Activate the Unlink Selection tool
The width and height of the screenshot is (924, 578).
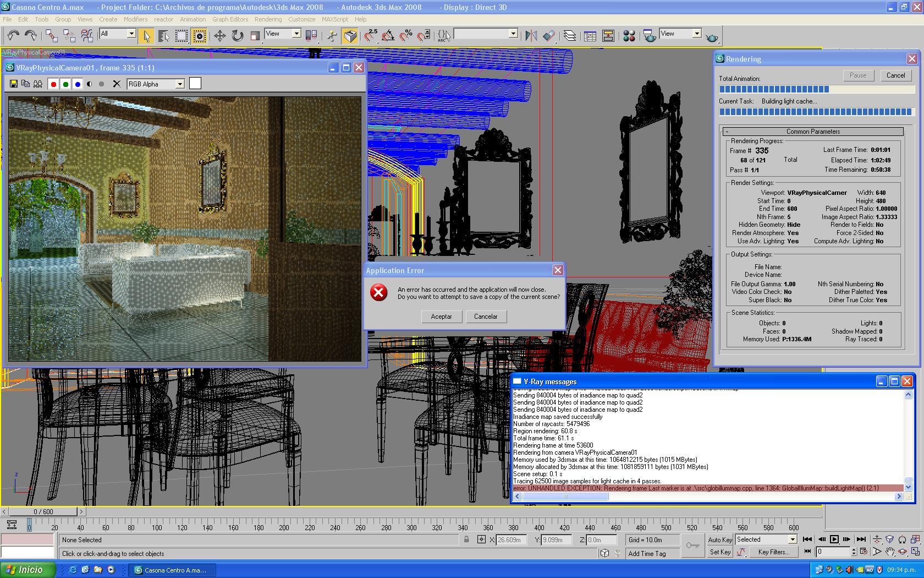[69, 36]
